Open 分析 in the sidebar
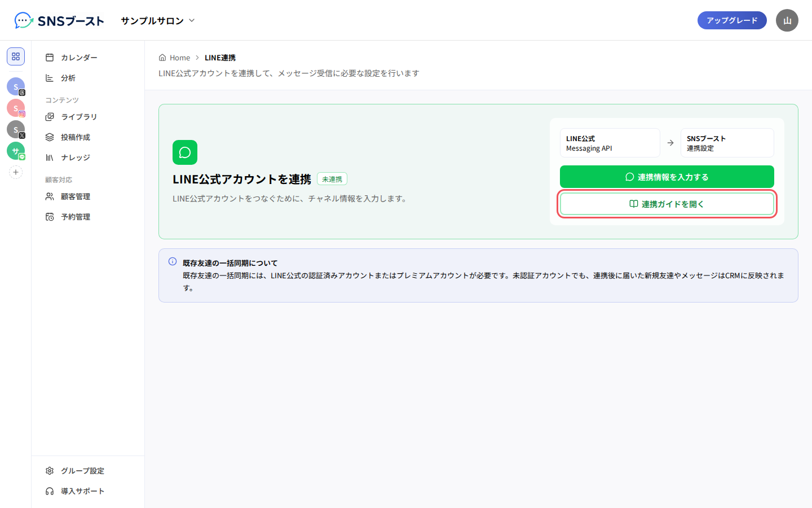Viewport: 812px width, 508px height. pyautogui.click(x=88, y=78)
